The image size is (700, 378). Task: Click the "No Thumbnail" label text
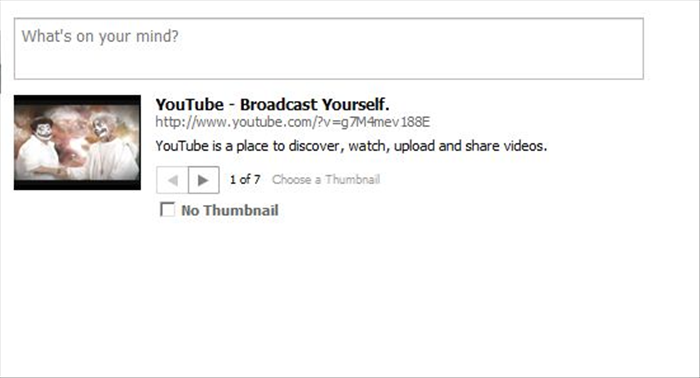(230, 210)
